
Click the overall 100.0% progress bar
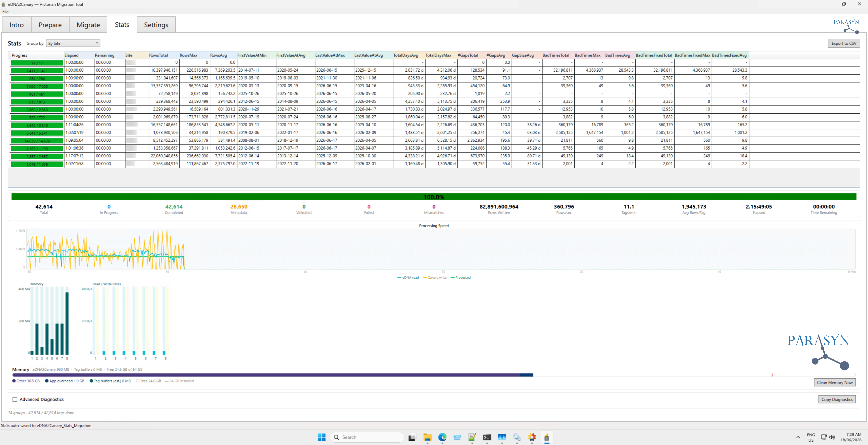coord(434,197)
